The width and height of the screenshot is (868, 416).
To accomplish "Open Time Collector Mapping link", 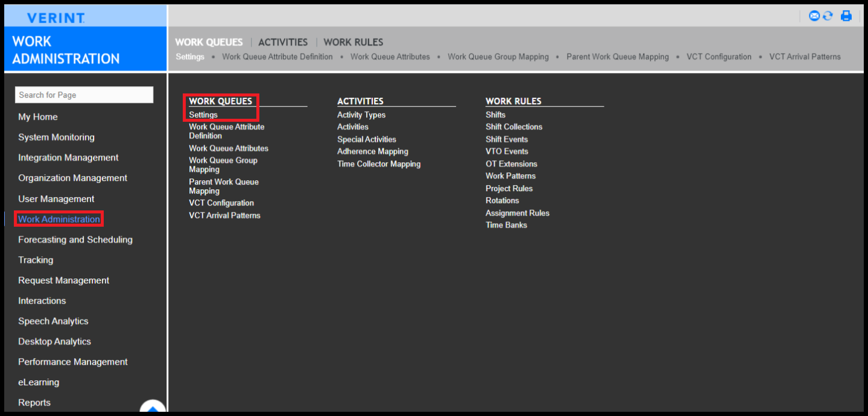I will pyautogui.click(x=379, y=164).
